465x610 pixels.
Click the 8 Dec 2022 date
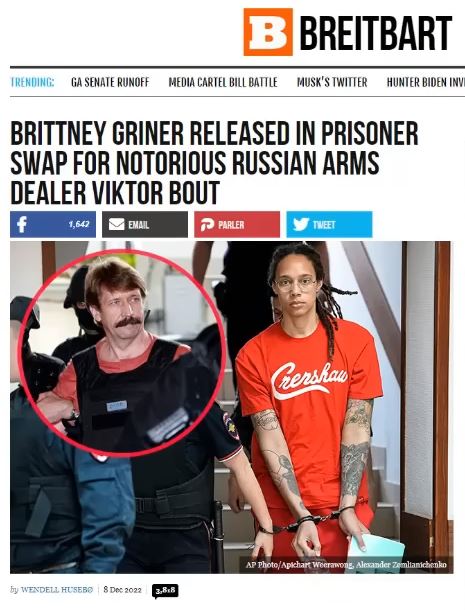pyautogui.click(x=123, y=590)
